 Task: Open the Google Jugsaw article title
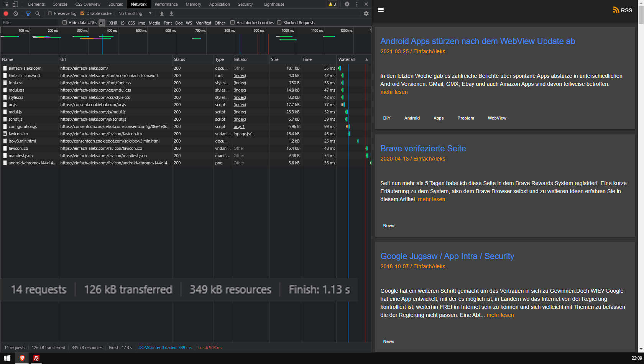[x=447, y=256]
